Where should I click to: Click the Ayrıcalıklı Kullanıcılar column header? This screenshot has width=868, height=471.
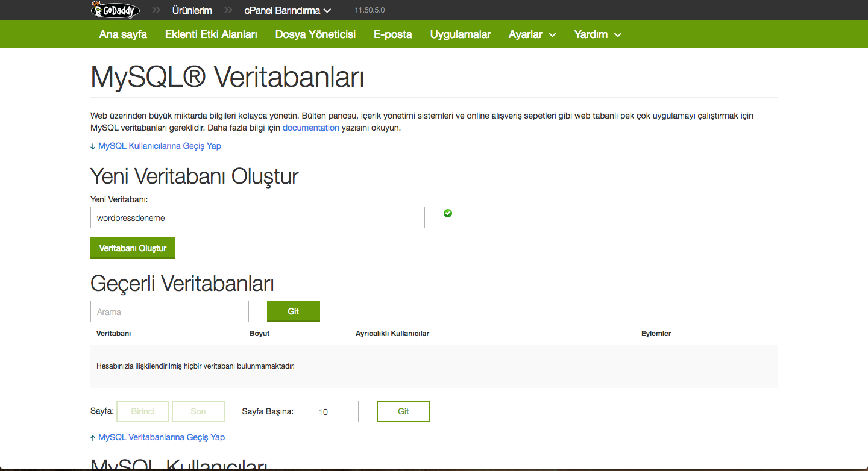(x=392, y=334)
